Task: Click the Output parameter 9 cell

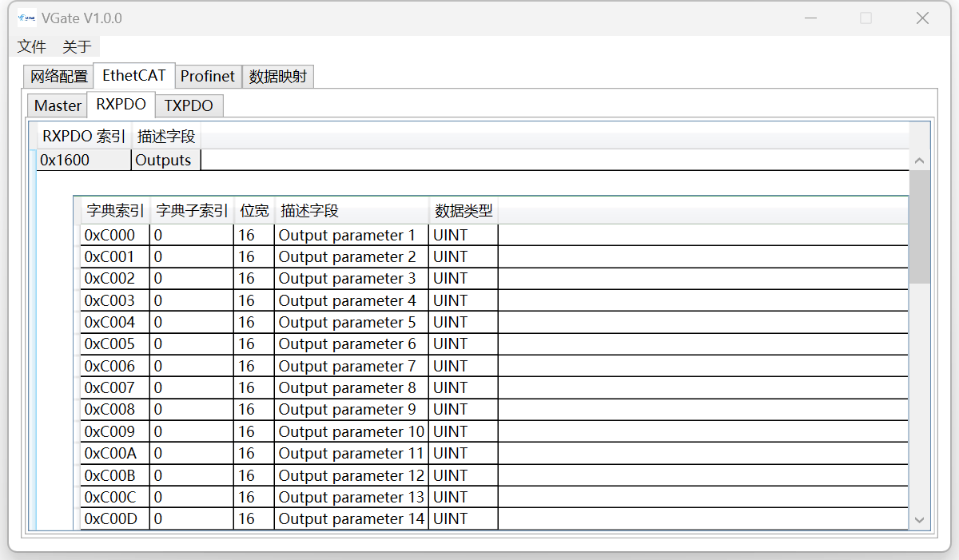Action: tap(352, 409)
